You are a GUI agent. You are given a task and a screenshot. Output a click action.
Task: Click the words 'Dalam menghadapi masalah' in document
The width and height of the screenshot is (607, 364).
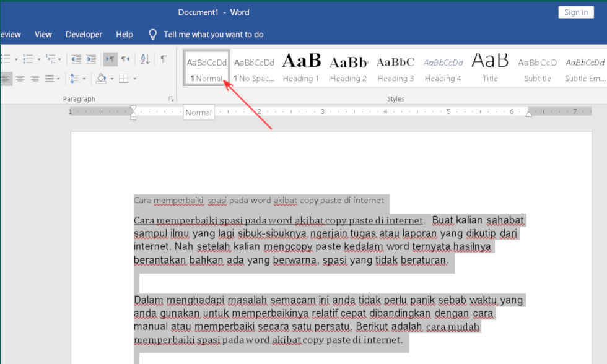[200, 300]
